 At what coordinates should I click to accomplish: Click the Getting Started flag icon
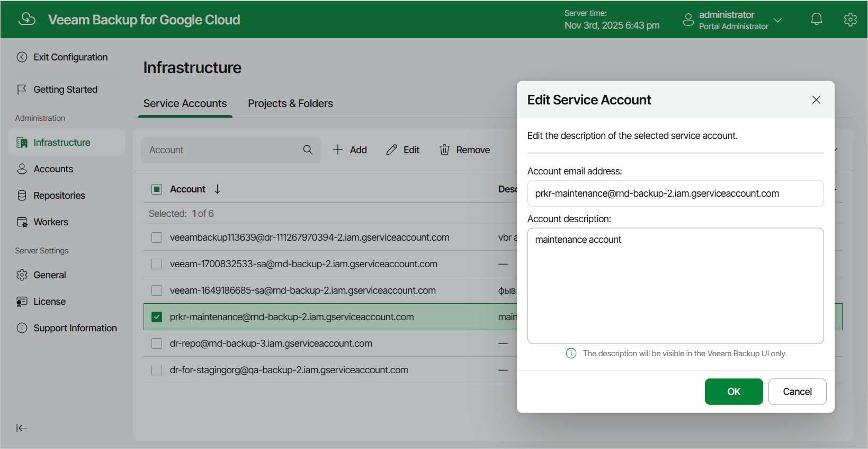pos(22,90)
